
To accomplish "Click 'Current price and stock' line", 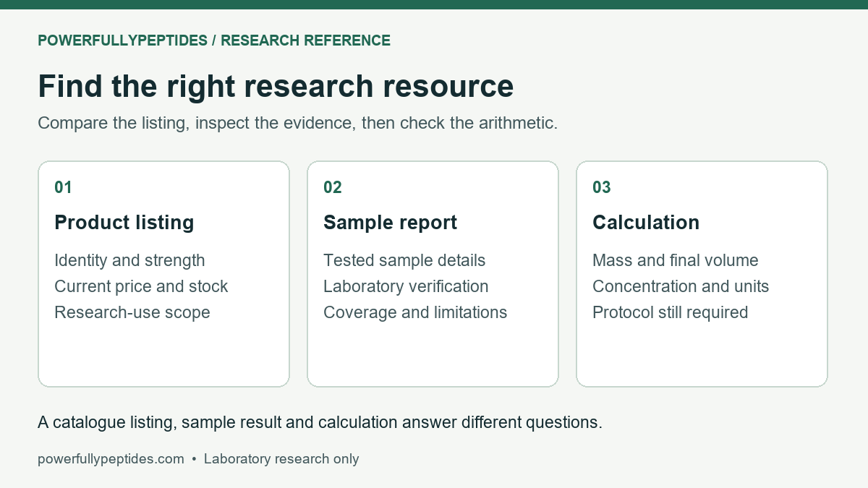I will pyautogui.click(x=141, y=286).
